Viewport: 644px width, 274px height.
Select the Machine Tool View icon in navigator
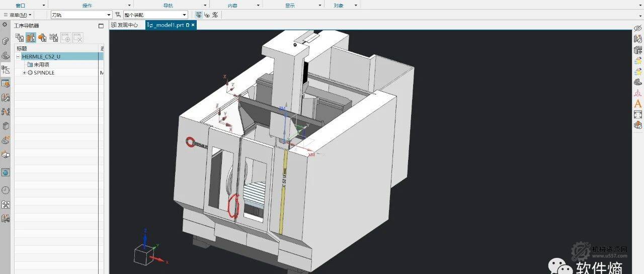(31, 37)
